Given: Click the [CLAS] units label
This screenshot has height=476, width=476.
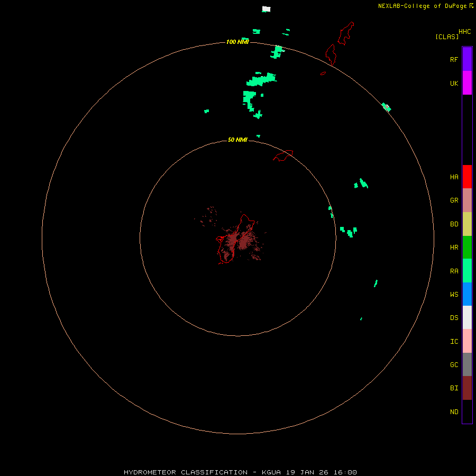Looking at the screenshot, I should click(x=447, y=36).
